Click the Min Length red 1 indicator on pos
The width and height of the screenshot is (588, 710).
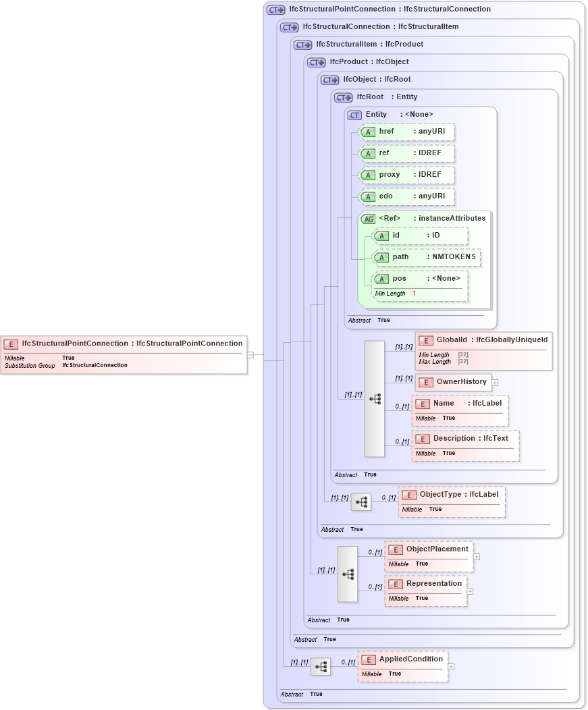coord(414,293)
